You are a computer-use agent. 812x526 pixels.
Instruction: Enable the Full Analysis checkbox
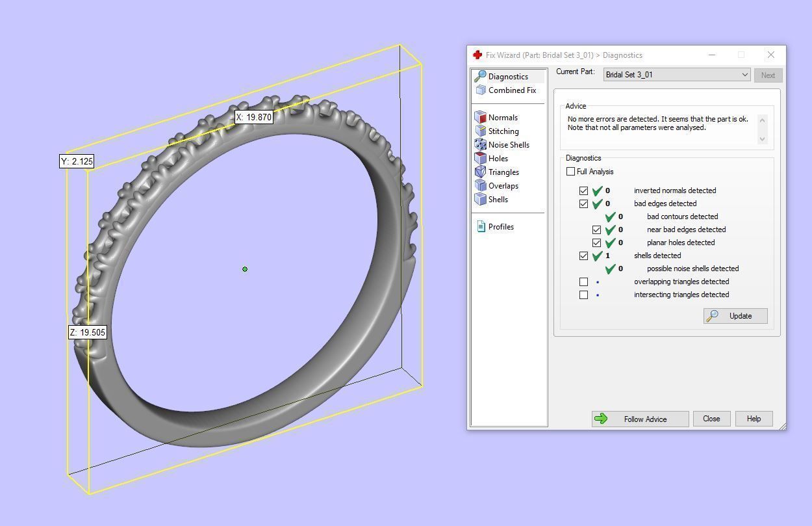click(570, 172)
